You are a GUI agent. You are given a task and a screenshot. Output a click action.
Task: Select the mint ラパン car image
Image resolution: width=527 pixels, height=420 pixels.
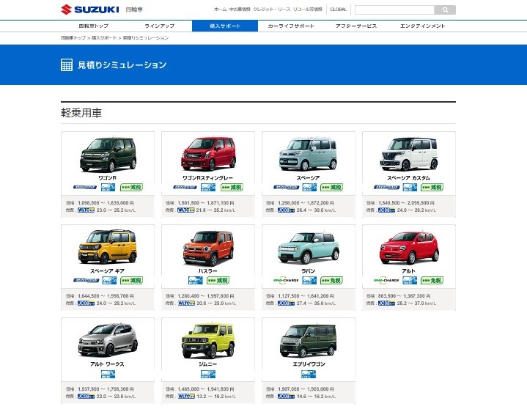pos(308,248)
